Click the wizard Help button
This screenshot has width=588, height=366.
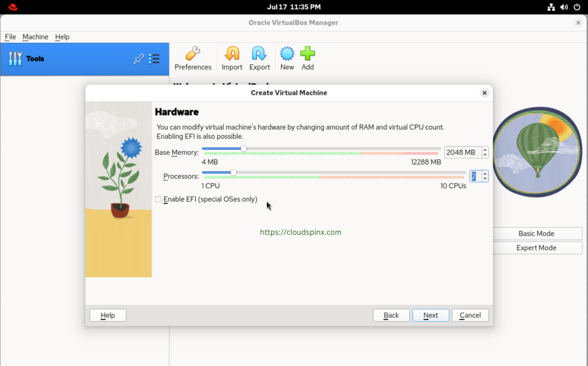[107, 315]
